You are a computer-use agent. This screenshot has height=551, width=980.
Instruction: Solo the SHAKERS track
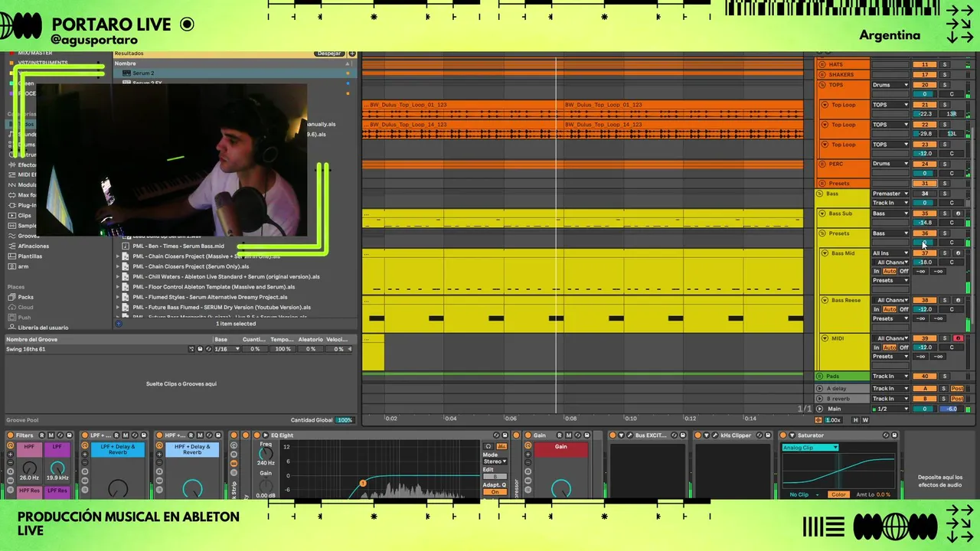point(944,75)
